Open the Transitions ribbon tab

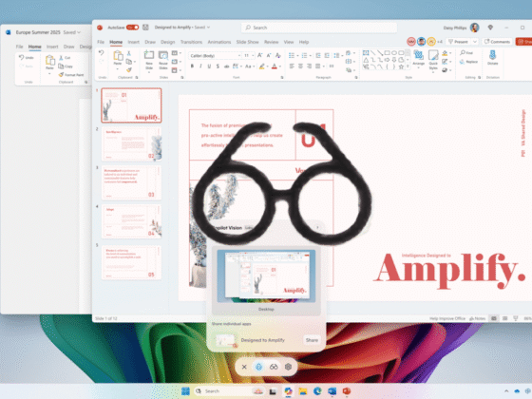pyautogui.click(x=191, y=42)
